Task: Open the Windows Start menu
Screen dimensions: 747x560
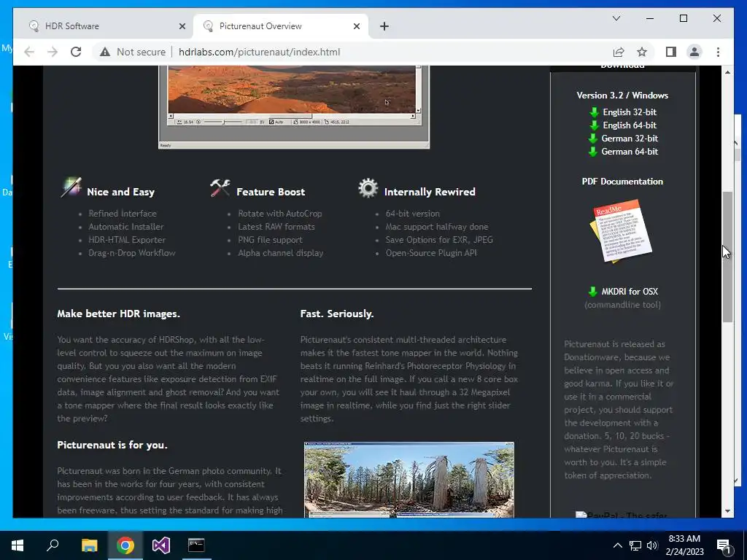Action: tap(18, 545)
